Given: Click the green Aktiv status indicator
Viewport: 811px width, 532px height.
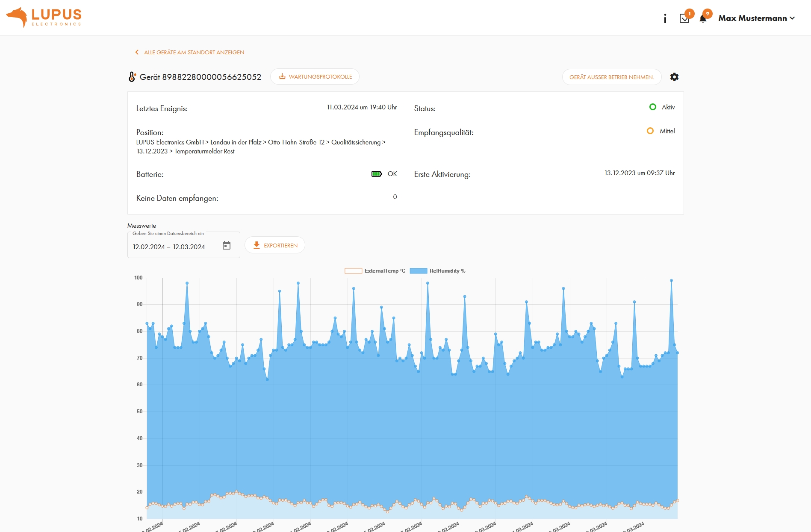Looking at the screenshot, I should [x=652, y=107].
